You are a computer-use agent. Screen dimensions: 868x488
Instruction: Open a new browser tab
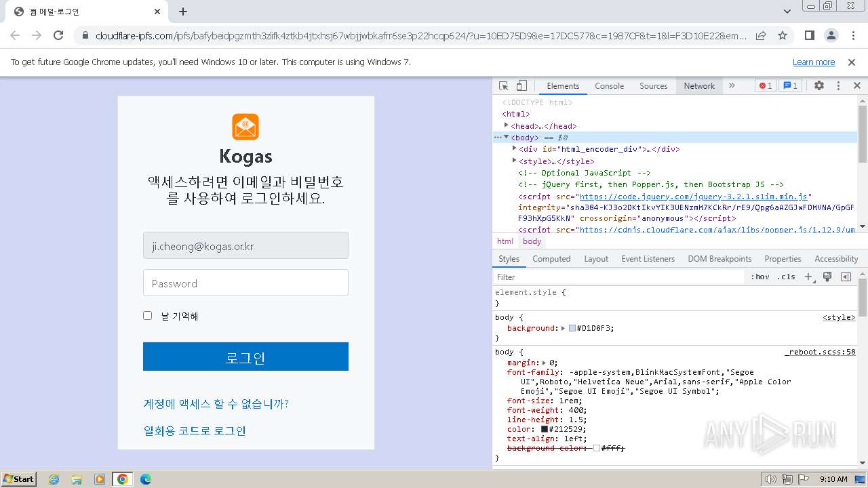click(x=183, y=12)
